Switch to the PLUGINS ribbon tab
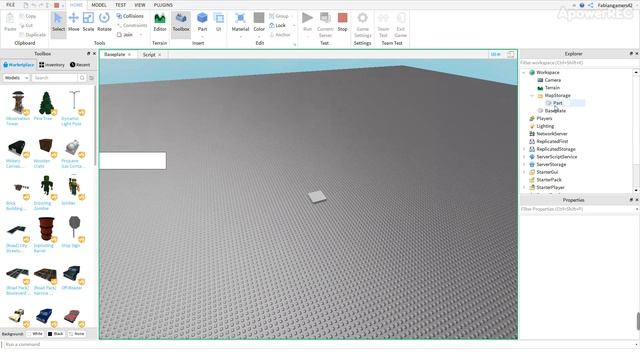The image size is (640, 360). 163,5
